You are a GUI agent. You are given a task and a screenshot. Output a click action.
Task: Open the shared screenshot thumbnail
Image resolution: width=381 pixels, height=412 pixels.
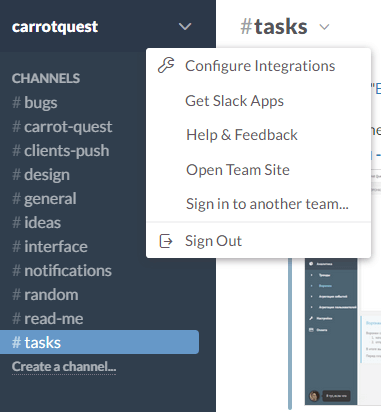[x=343, y=332]
